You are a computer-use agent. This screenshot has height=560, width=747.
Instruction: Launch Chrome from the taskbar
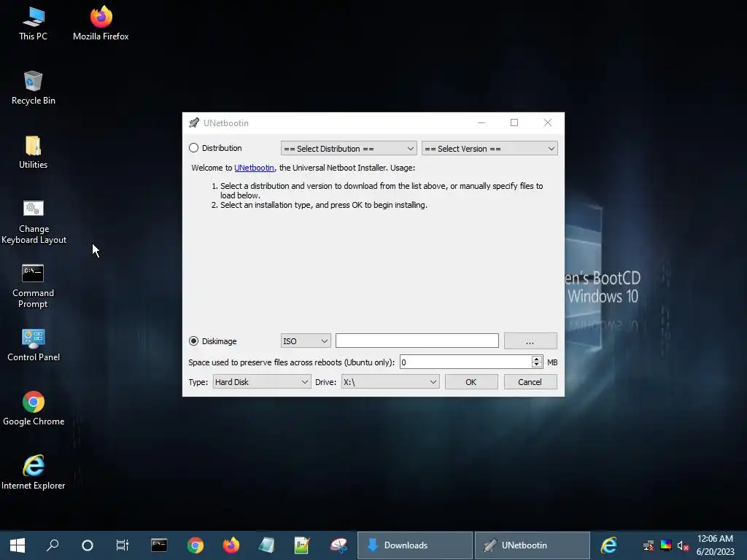click(x=196, y=545)
